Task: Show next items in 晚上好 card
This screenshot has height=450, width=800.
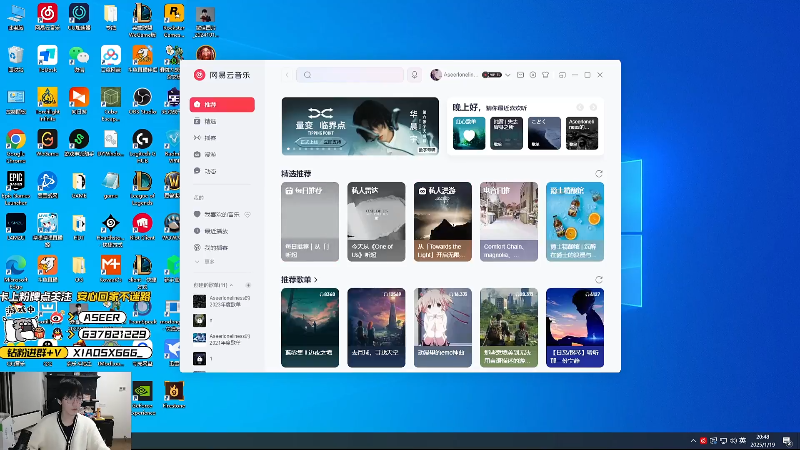Action: (593, 107)
